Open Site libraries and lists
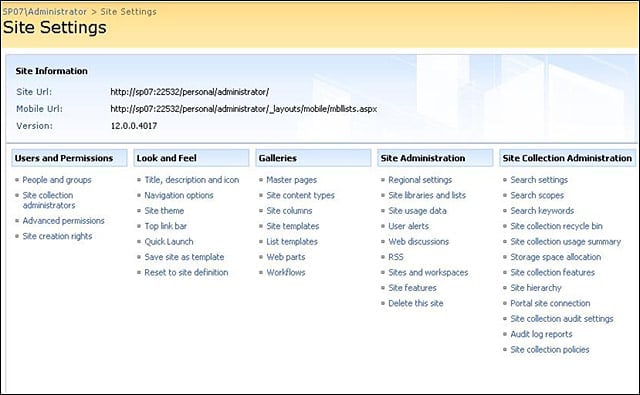The height and width of the screenshot is (395, 640). click(x=427, y=195)
